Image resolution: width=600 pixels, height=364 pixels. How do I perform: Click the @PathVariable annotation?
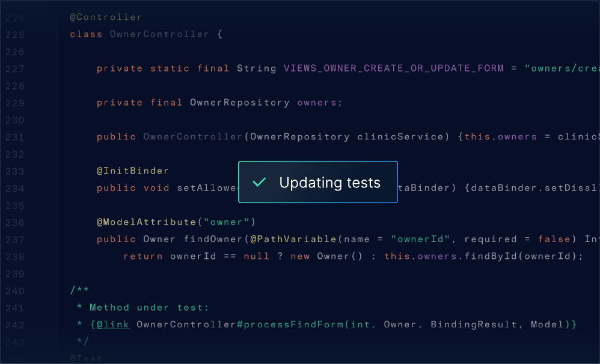click(x=293, y=239)
